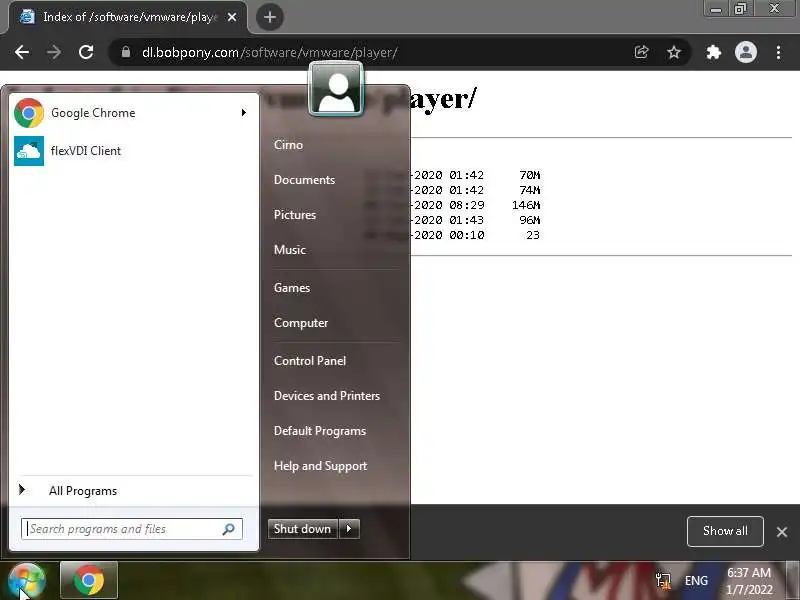Click Chrome icon in taskbar
The image size is (800, 600).
click(x=89, y=581)
